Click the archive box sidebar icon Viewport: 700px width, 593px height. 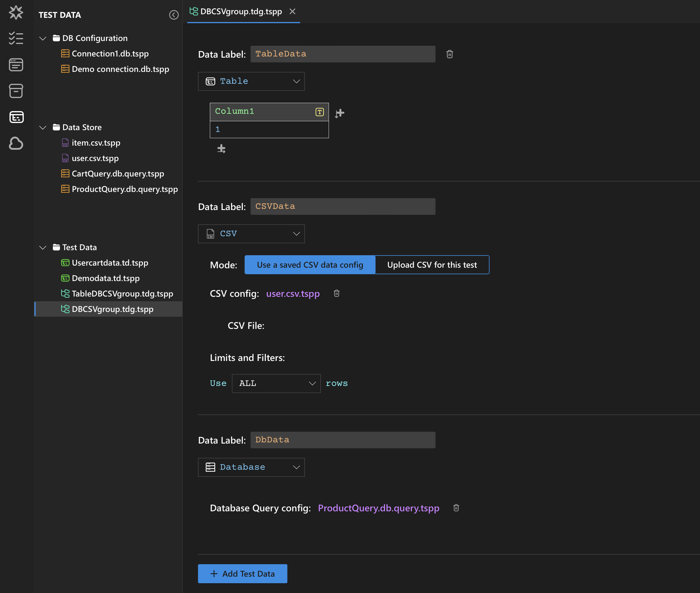click(16, 91)
